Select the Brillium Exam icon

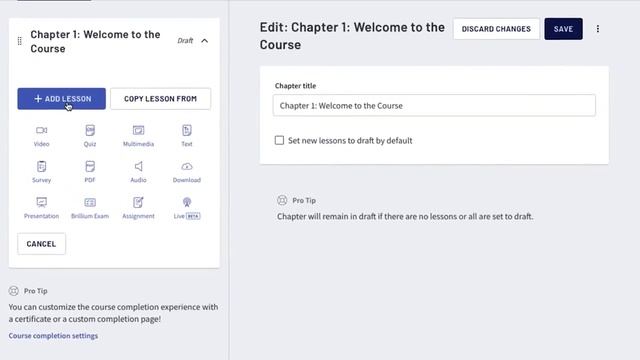(x=90, y=202)
